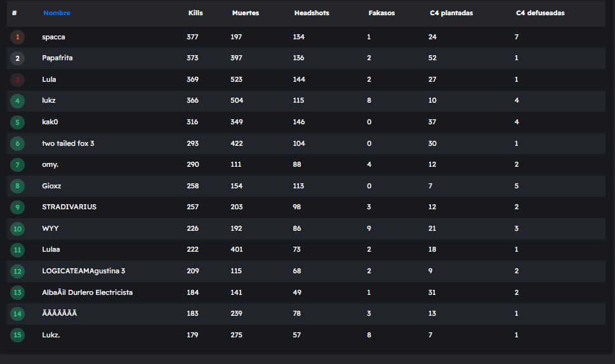Open player spacca's name
This screenshot has width=615, height=364.
click(x=53, y=37)
